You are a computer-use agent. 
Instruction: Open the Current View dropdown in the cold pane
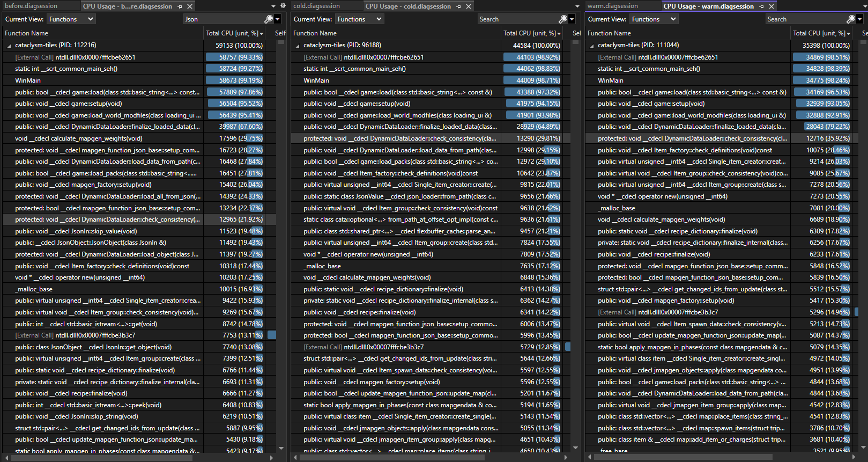pos(359,19)
